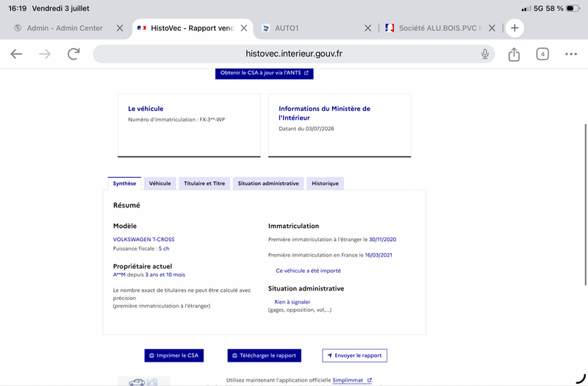588x386 pixels.
Task: Select the Titulaire et Titre tab
Action: click(x=204, y=183)
